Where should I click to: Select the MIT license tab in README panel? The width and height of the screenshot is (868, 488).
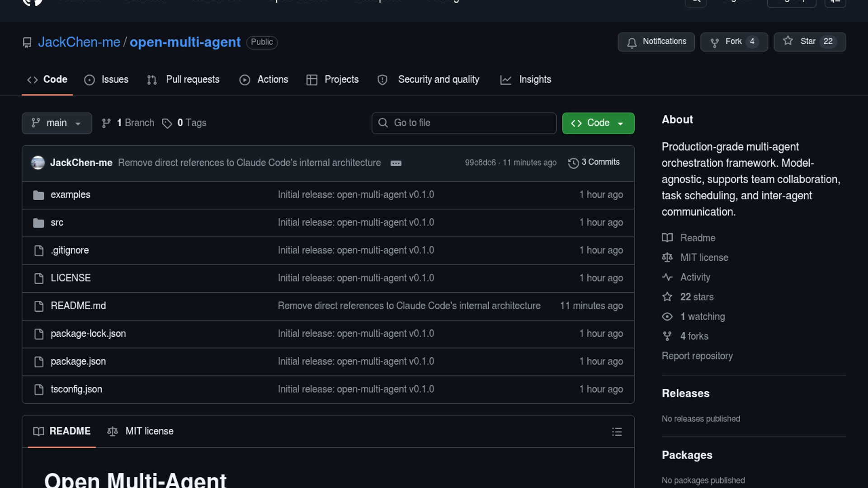pos(141,432)
